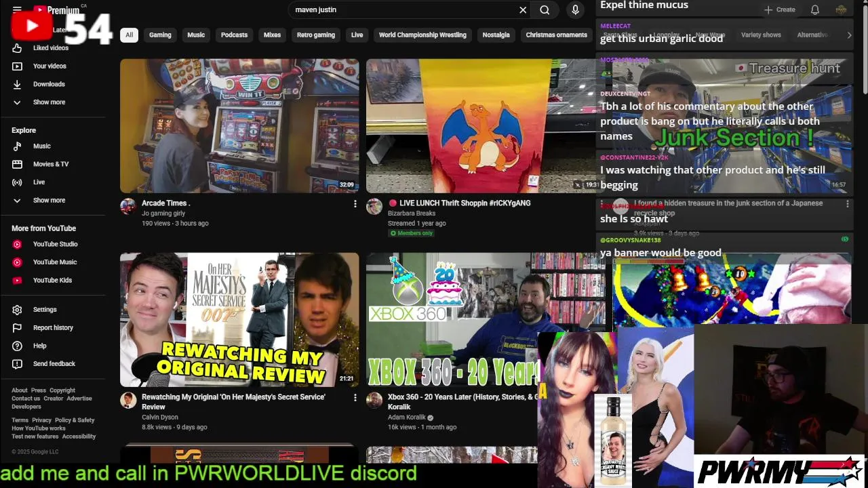Open How YouTube works link
Image resolution: width=868 pixels, height=488 pixels.
(39, 428)
